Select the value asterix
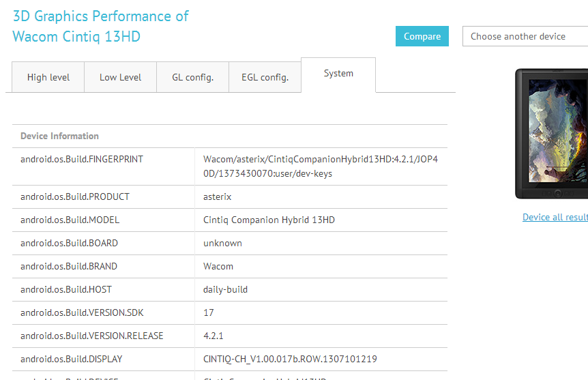This screenshot has width=588, height=380. point(217,196)
